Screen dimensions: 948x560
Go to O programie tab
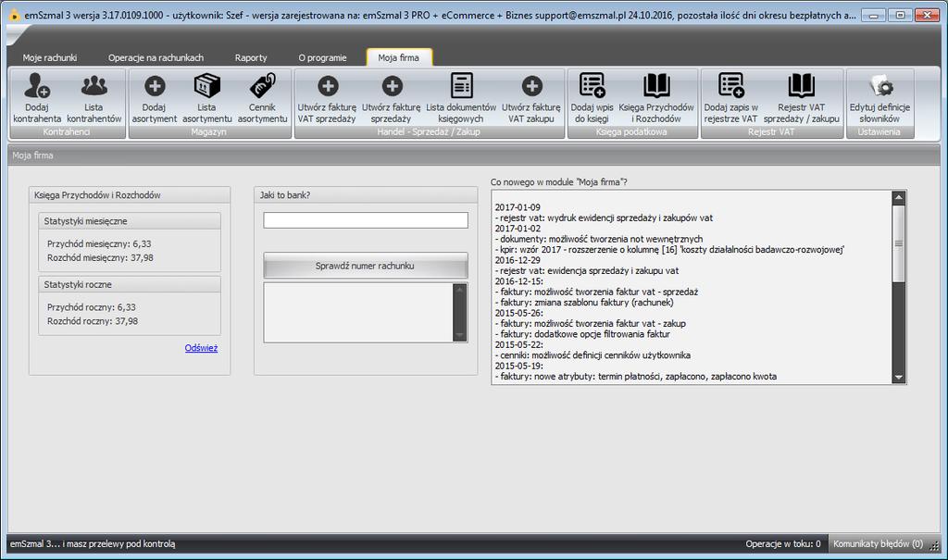pos(322,57)
